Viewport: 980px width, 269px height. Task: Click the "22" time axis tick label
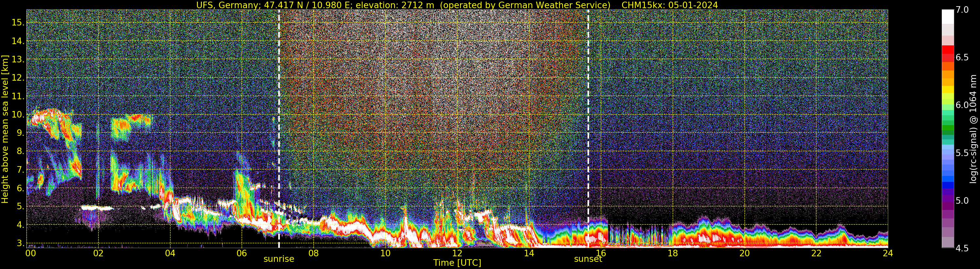(816, 253)
